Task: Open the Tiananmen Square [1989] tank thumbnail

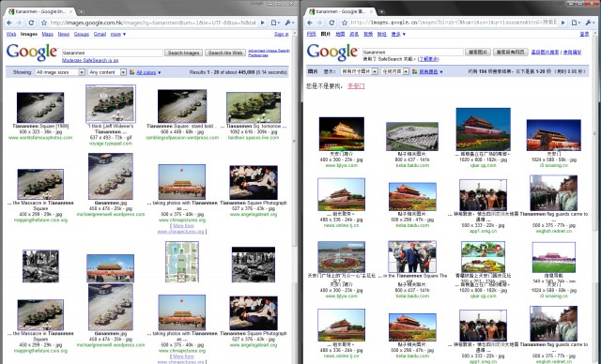Action: 40,108
